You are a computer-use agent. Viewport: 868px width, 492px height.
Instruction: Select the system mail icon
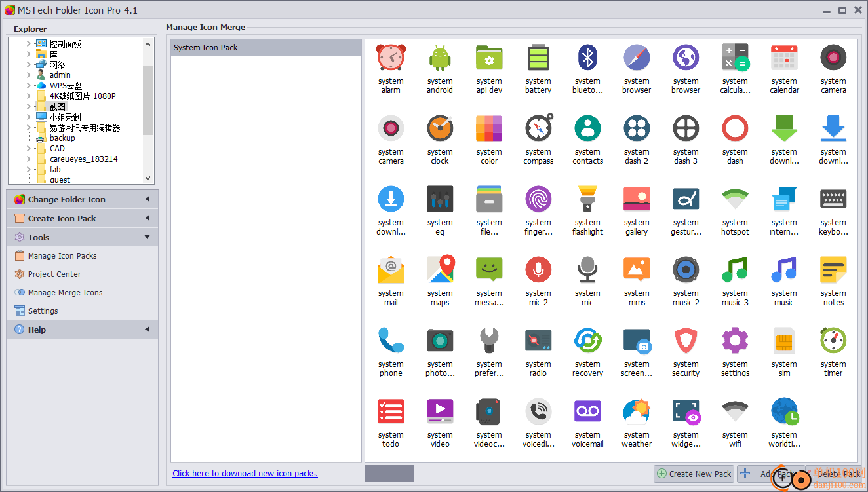391,270
